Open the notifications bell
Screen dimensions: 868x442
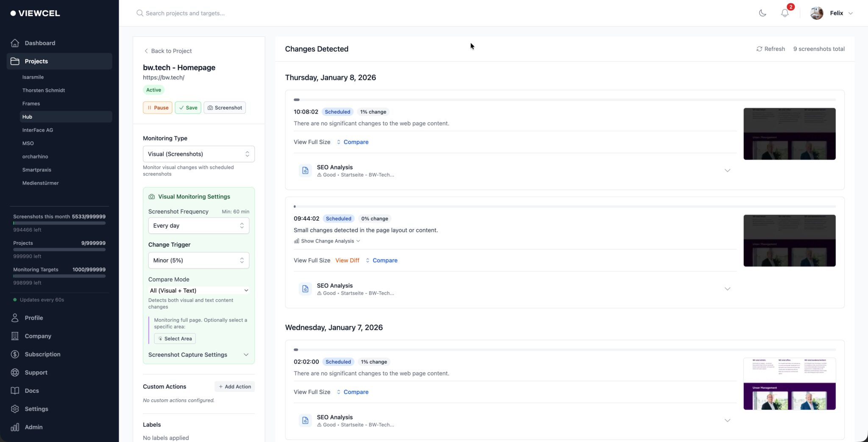[x=785, y=13]
